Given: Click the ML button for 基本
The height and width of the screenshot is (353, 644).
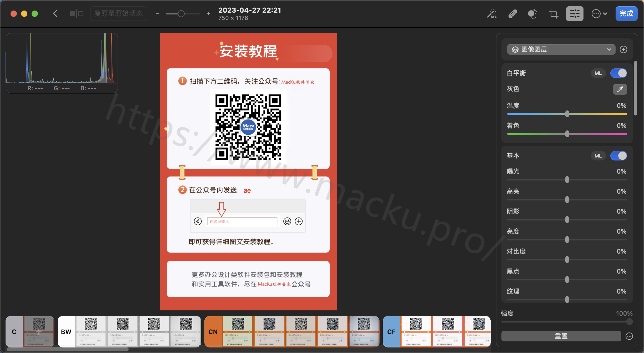Looking at the screenshot, I should point(598,156).
